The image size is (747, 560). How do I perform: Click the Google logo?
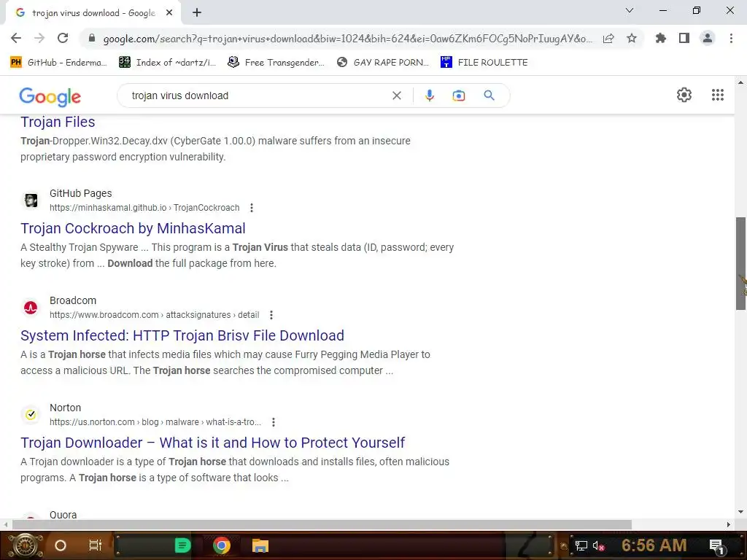[50, 97]
